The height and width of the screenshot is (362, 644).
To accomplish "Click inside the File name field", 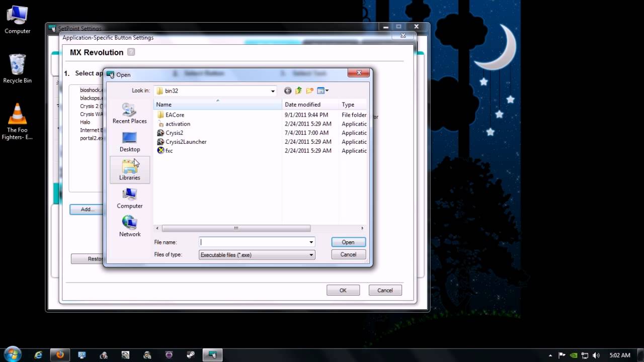I will [x=253, y=242].
